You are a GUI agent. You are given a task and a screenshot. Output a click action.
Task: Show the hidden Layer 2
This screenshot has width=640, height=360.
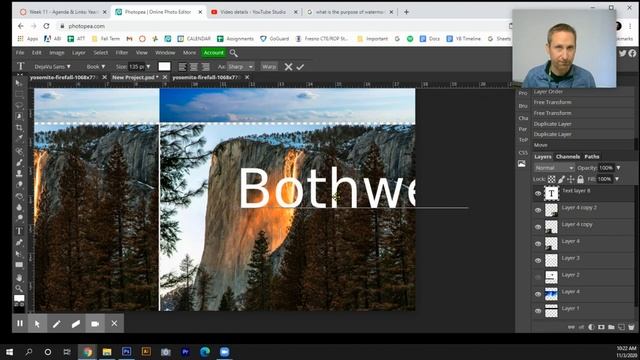coord(538,277)
